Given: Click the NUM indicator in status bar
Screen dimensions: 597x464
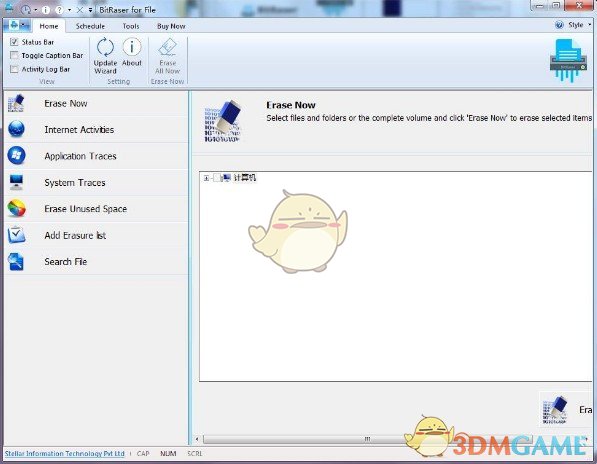Looking at the screenshot, I should click(x=168, y=453).
